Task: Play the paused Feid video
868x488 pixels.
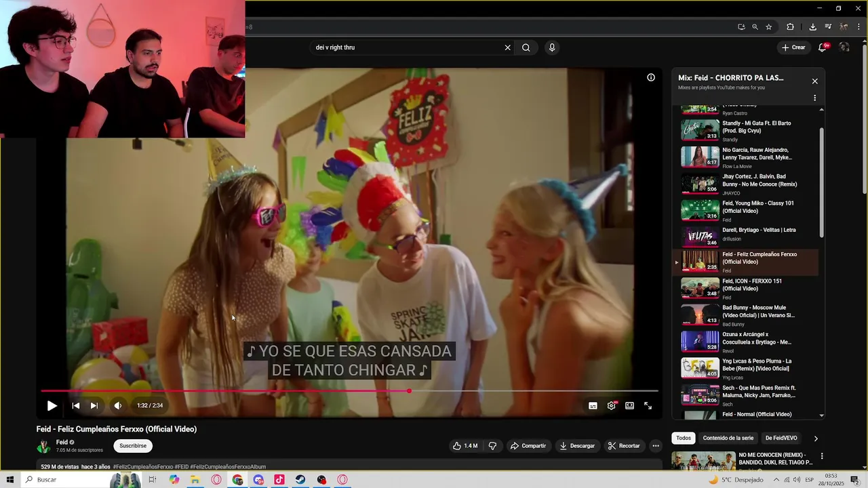Action: 52,405
